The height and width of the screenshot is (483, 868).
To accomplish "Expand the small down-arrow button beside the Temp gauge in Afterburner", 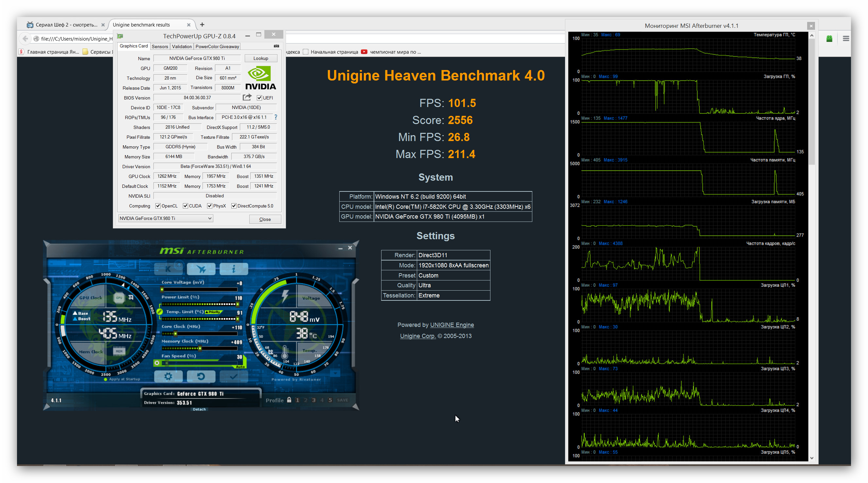I will click(x=335, y=373).
